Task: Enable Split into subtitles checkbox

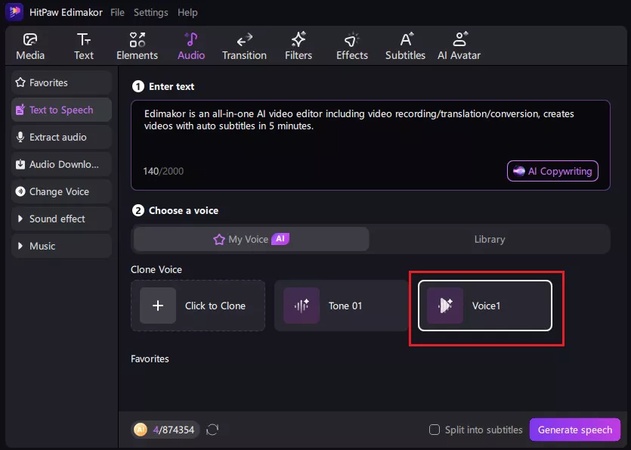Action: tap(434, 430)
